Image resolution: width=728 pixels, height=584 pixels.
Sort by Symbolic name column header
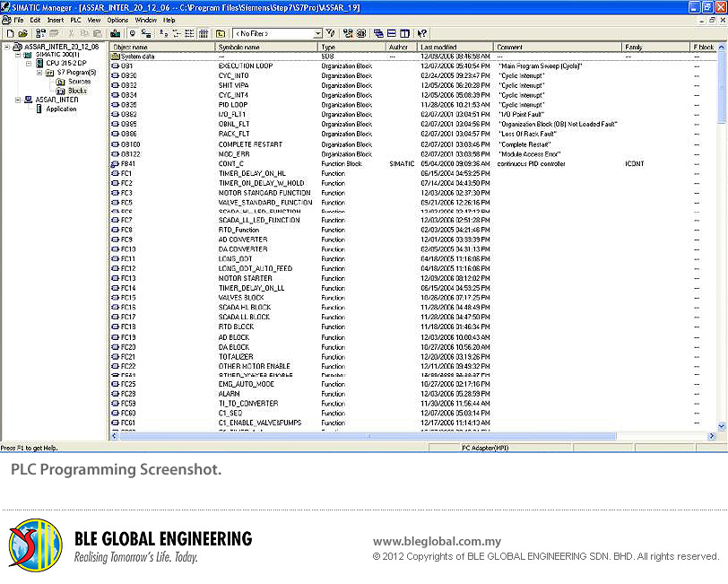pos(265,47)
